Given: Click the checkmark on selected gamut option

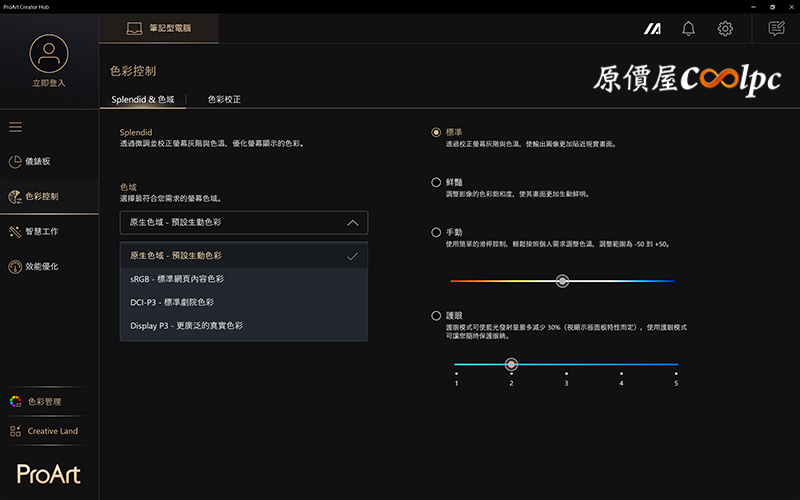Looking at the screenshot, I should coord(352,256).
